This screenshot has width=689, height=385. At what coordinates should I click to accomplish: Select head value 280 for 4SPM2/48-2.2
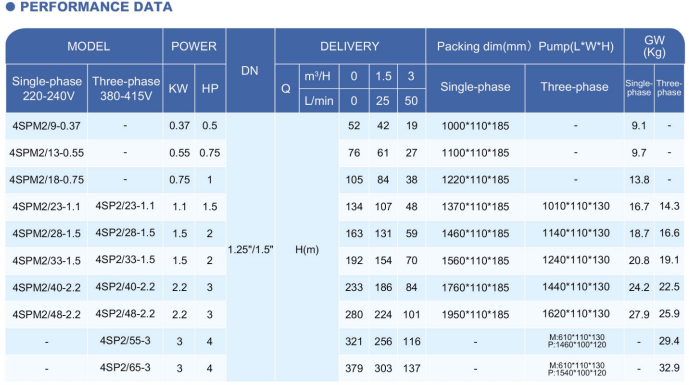pyautogui.click(x=354, y=315)
